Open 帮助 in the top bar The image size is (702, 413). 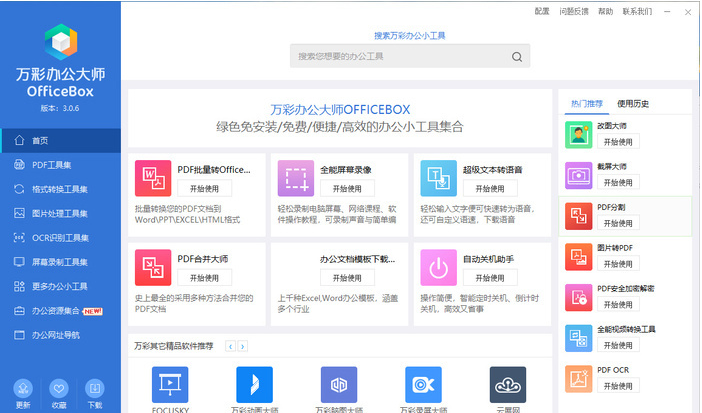click(x=605, y=12)
